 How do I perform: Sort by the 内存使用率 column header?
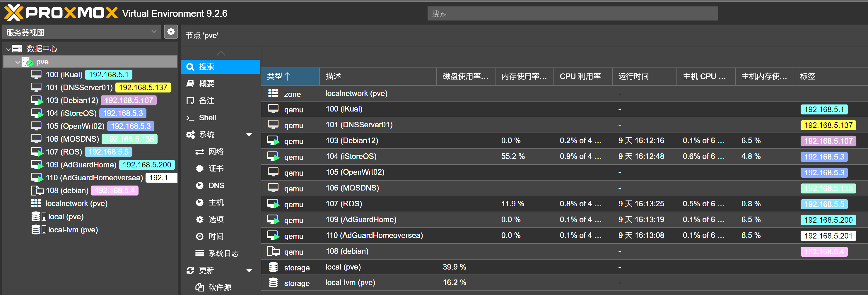pyautogui.click(x=524, y=76)
